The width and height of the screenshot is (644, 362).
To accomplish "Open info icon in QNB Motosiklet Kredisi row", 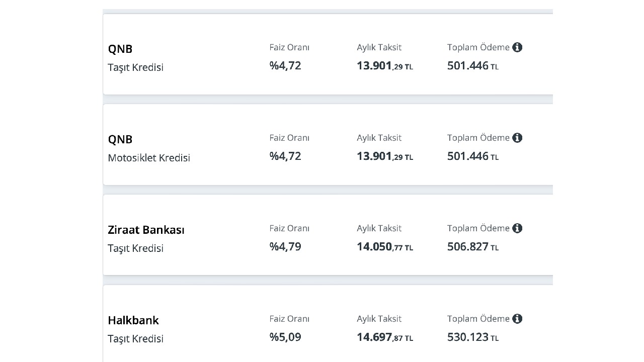I will click(517, 138).
